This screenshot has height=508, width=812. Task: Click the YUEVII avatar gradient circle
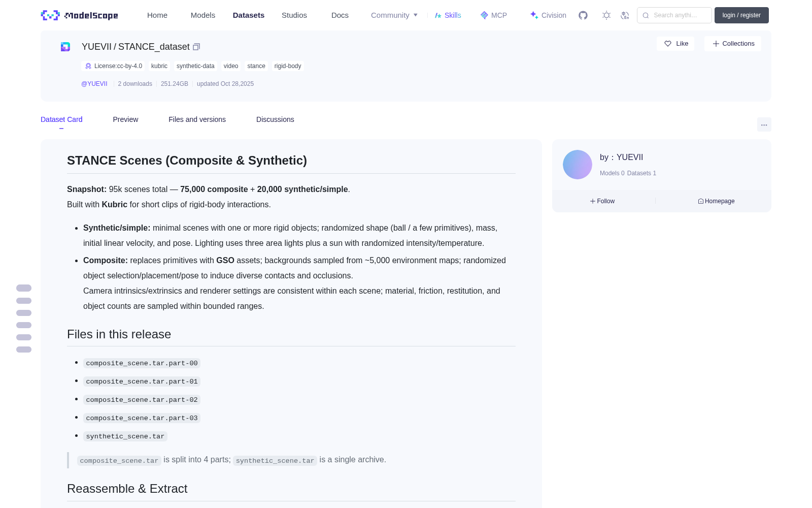pos(578,165)
